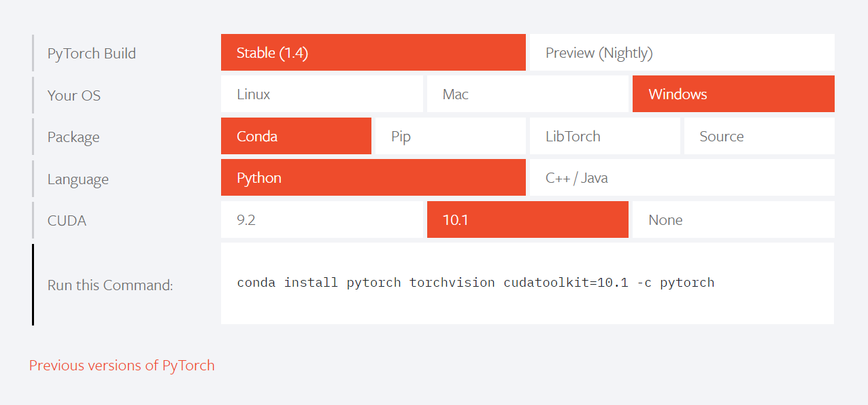Select the Stable (1.4) build

pyautogui.click(x=373, y=52)
